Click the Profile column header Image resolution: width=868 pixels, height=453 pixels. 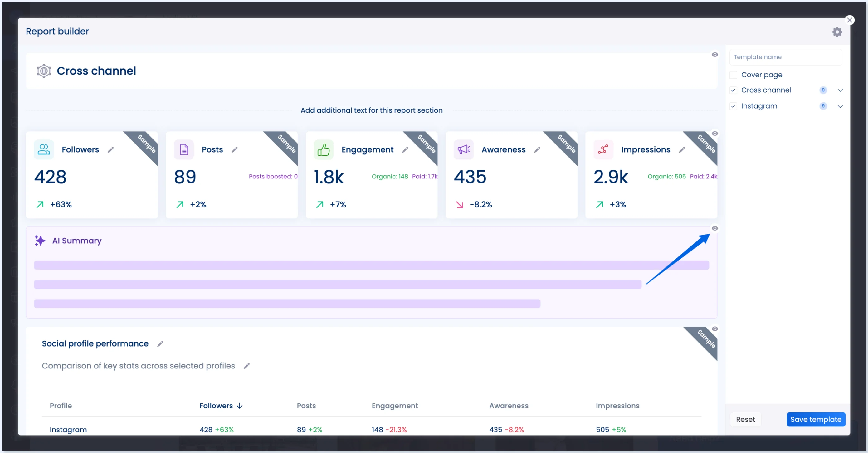(61, 406)
